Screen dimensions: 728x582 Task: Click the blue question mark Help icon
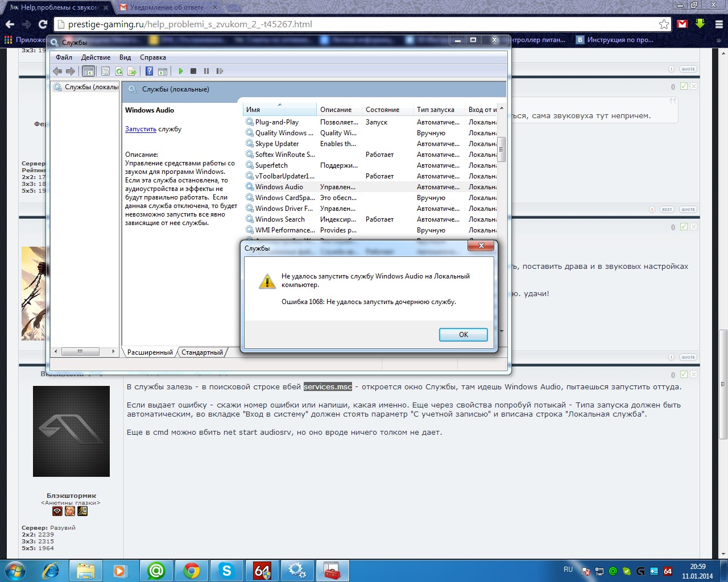click(149, 71)
